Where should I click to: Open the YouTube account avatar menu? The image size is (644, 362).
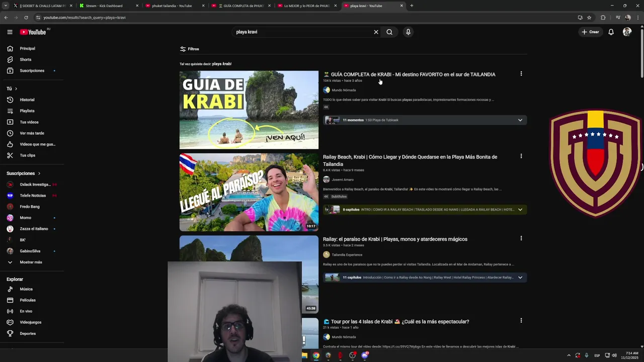(x=627, y=32)
